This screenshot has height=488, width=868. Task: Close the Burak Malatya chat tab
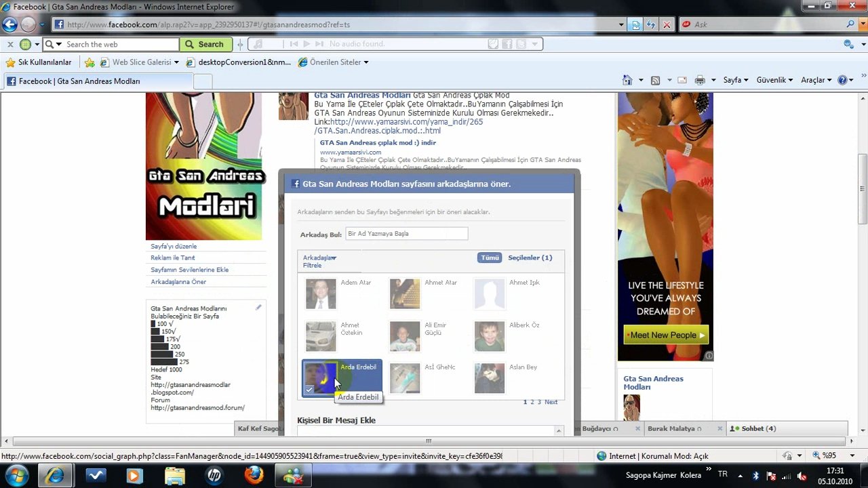[x=719, y=428]
